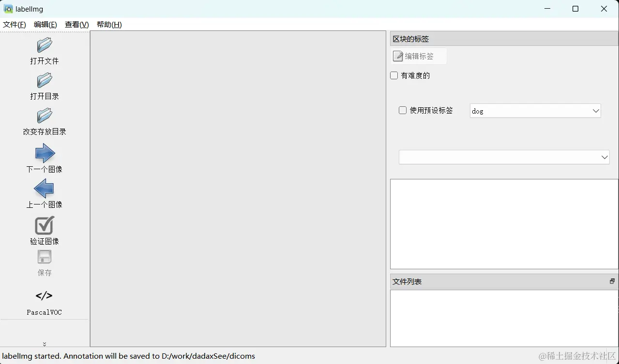Go to previous image with blue left arrow
The height and width of the screenshot is (364, 619).
tap(44, 189)
